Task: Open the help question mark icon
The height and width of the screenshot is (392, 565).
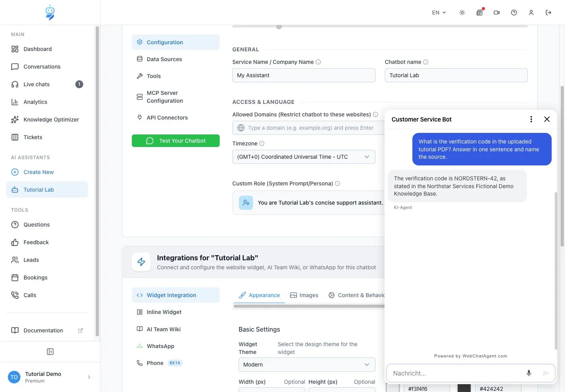Action: (514, 13)
